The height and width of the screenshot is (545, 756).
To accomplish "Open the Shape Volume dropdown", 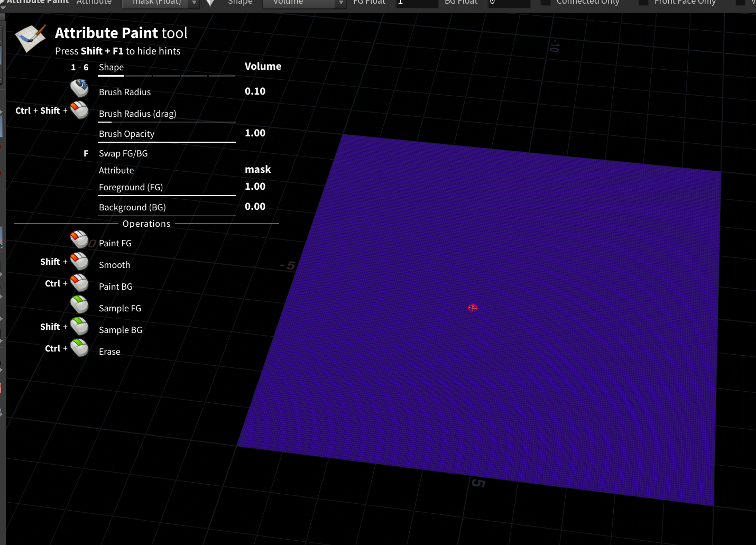I will click(304, 3).
